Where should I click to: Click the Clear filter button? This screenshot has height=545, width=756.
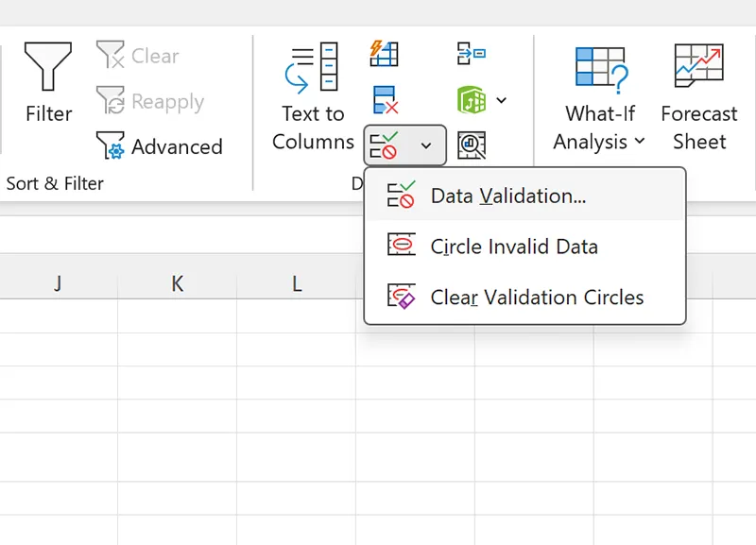(x=137, y=55)
